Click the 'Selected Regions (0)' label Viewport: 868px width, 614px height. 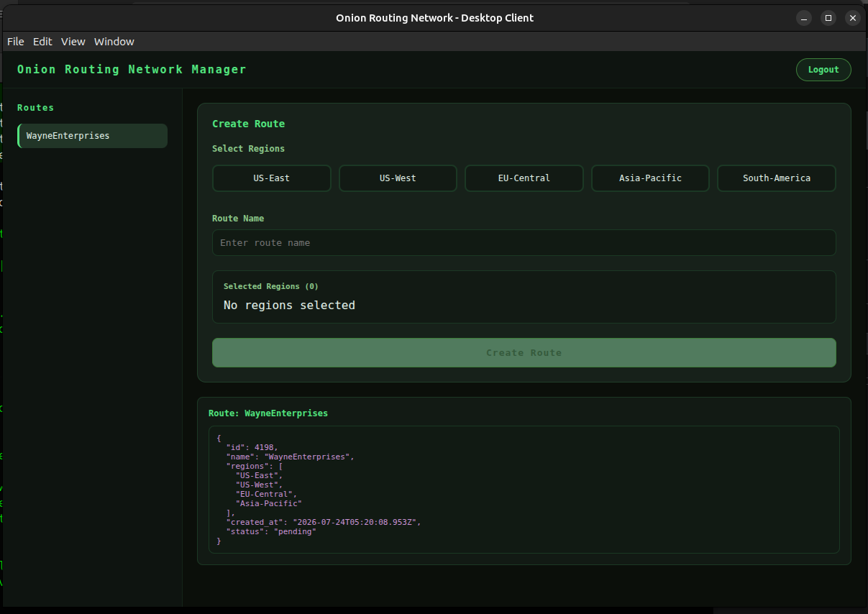click(271, 286)
